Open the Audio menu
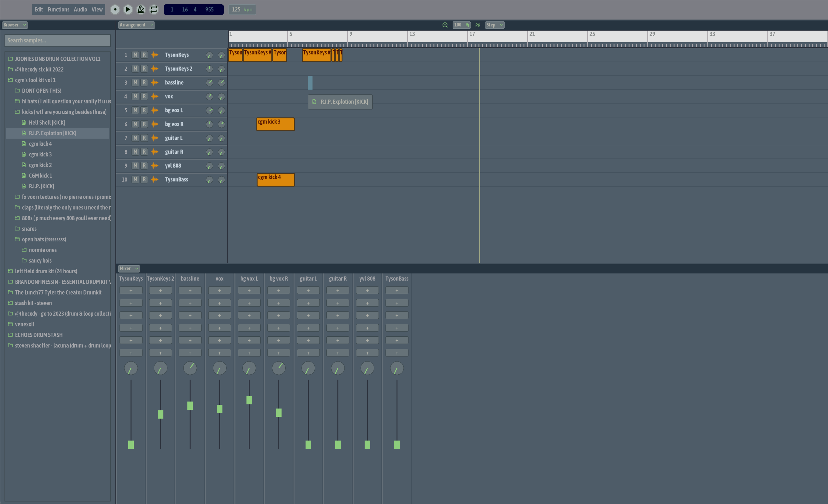The width and height of the screenshot is (828, 504). pos(80,9)
